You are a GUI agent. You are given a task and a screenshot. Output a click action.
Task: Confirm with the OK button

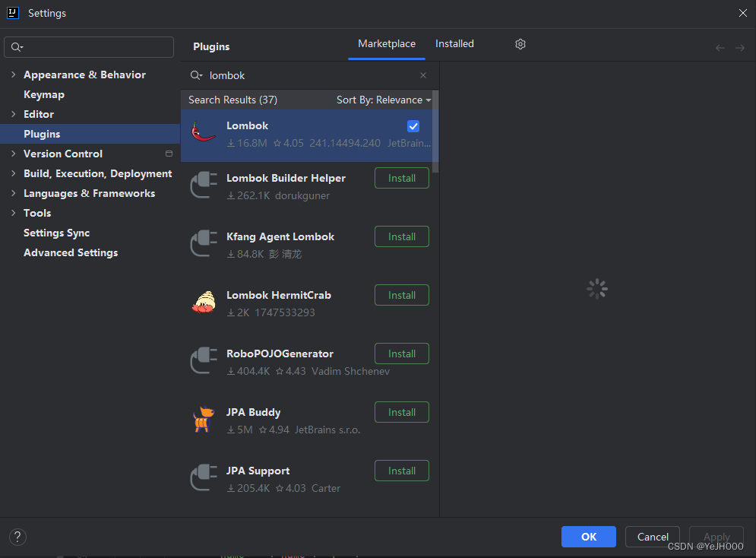[x=589, y=537]
